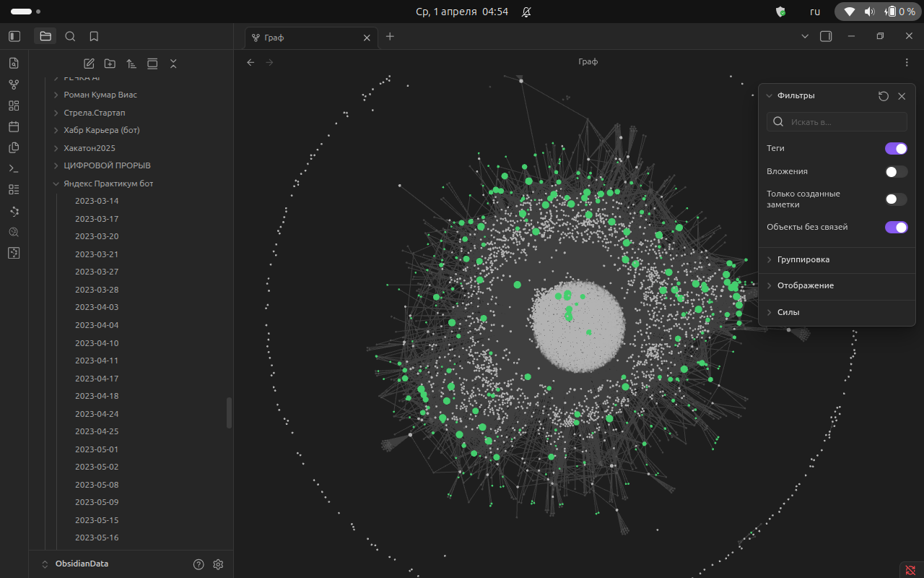Open graph view from left ribbon
The width and height of the screenshot is (924, 578).
14,85
